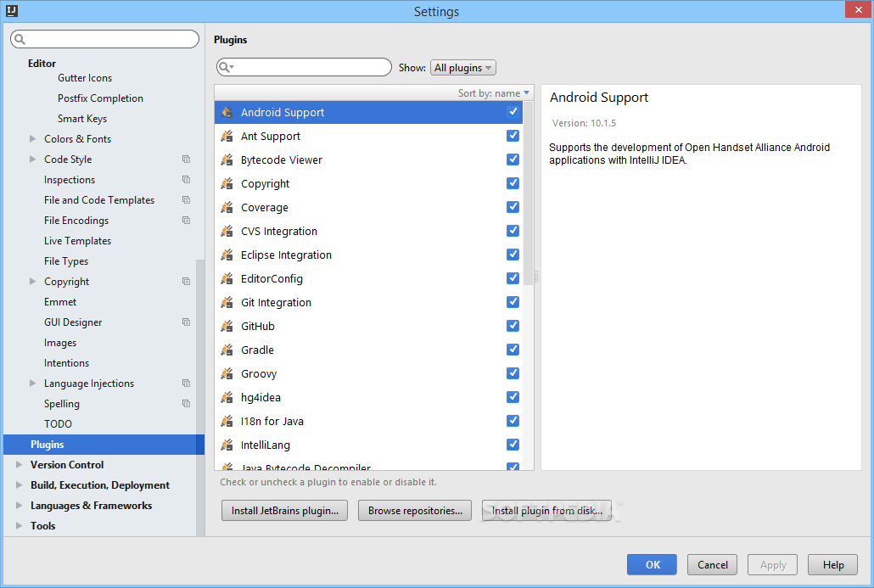Click the plugin icon beside Git Integration
This screenshot has width=874, height=588.
coord(227,302)
